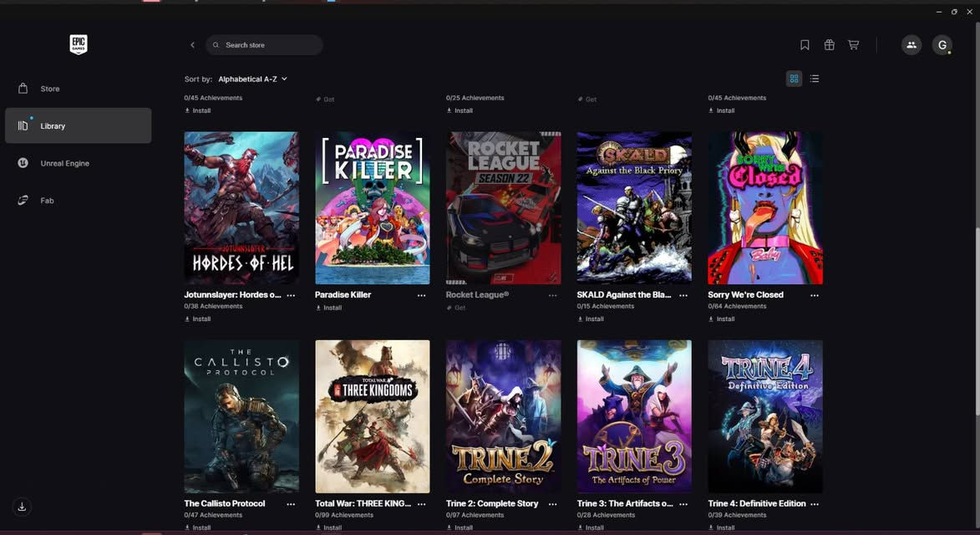This screenshot has height=535, width=980.
Task: Open the Store section
Action: 79,89
